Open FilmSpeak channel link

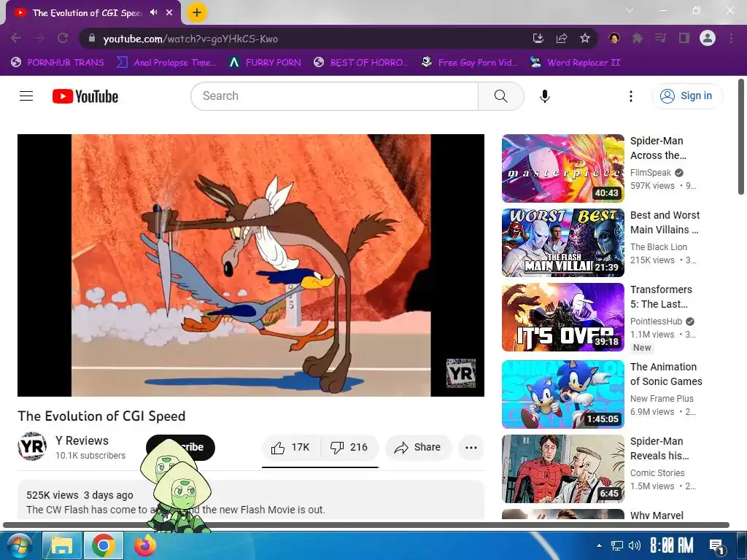pos(650,173)
